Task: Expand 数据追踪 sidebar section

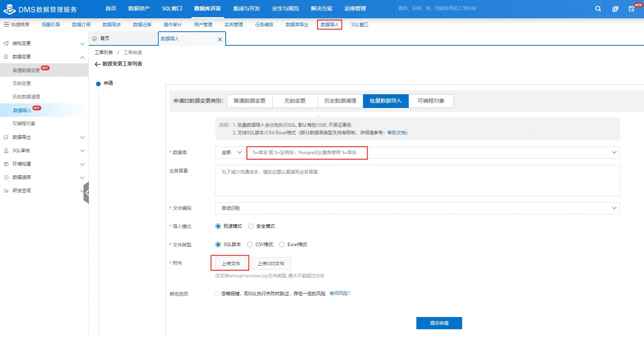Action: point(82,178)
